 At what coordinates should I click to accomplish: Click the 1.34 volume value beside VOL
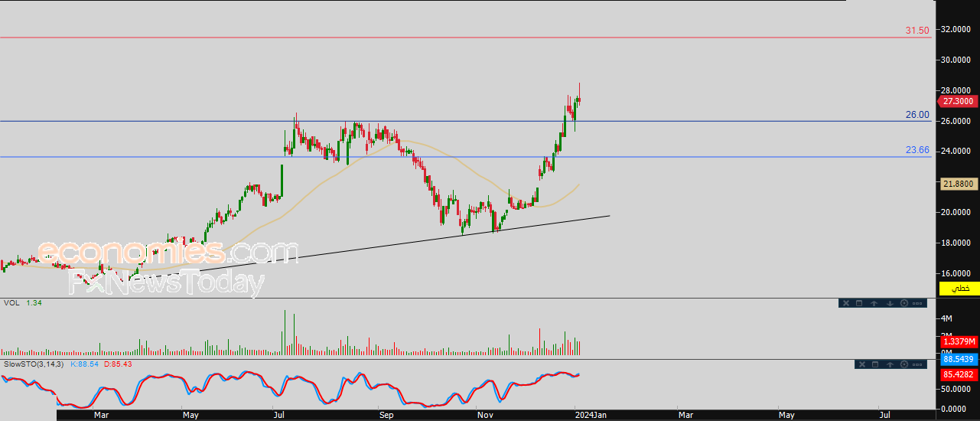tap(34, 303)
